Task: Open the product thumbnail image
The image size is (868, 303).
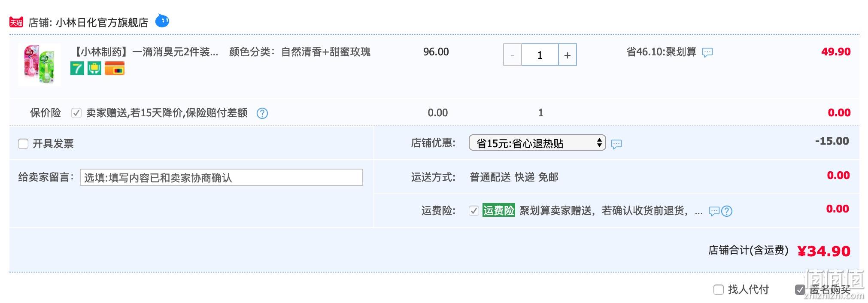Action: pyautogui.click(x=39, y=65)
